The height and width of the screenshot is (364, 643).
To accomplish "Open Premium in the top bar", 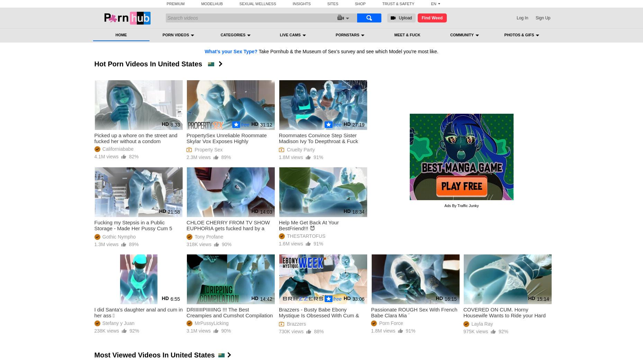I will tap(175, 4).
